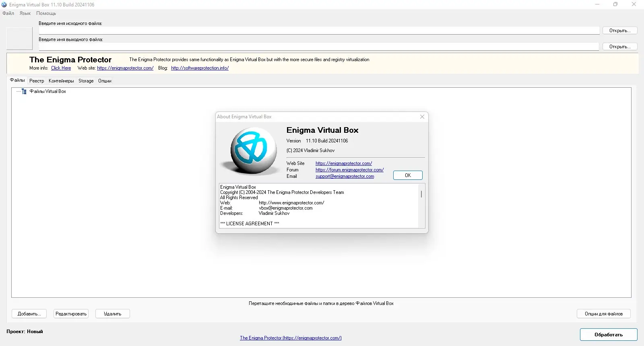Click the Обработать button
Viewport: 644px width, 346px height.
pos(608,335)
